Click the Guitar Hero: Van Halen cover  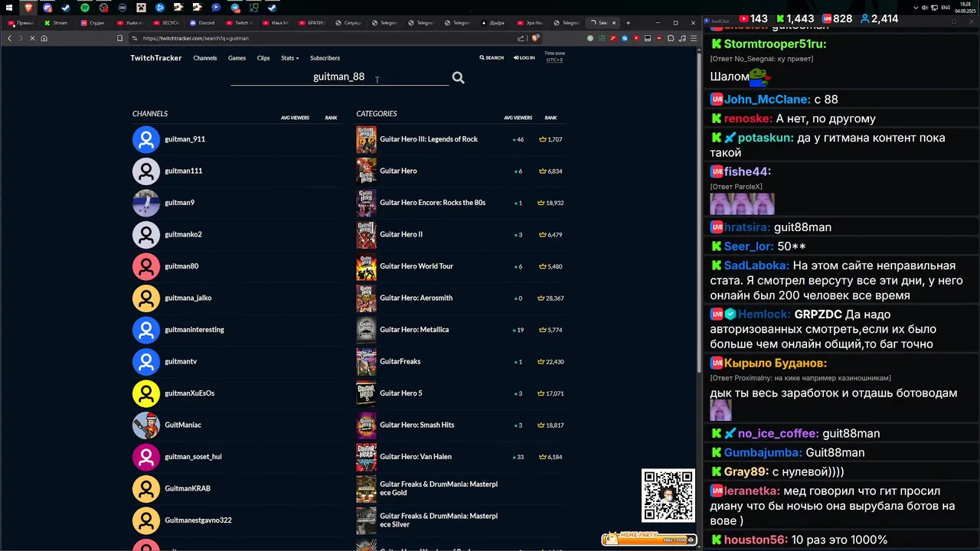pyautogui.click(x=366, y=457)
